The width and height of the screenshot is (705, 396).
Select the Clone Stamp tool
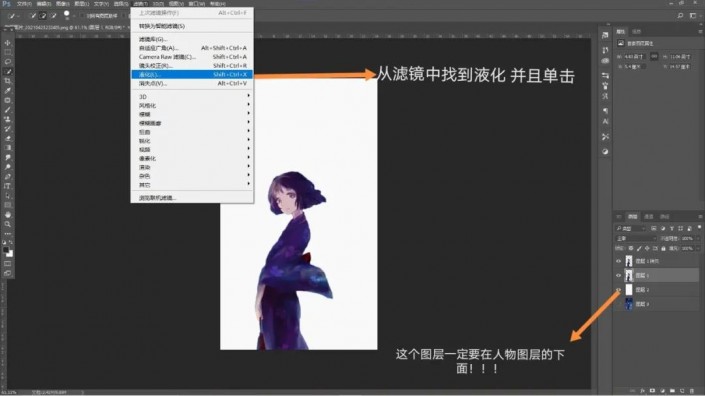[x=8, y=119]
